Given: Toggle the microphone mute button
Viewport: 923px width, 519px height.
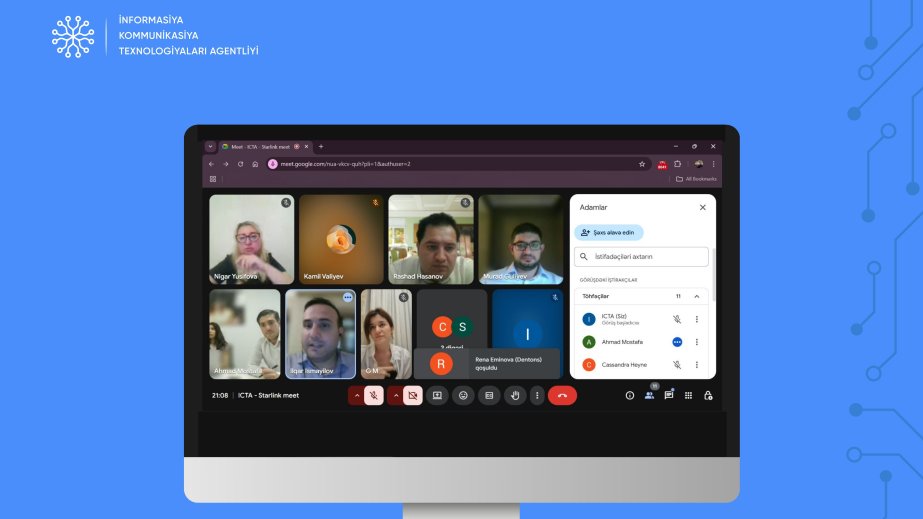Looking at the screenshot, I should pyautogui.click(x=374, y=395).
